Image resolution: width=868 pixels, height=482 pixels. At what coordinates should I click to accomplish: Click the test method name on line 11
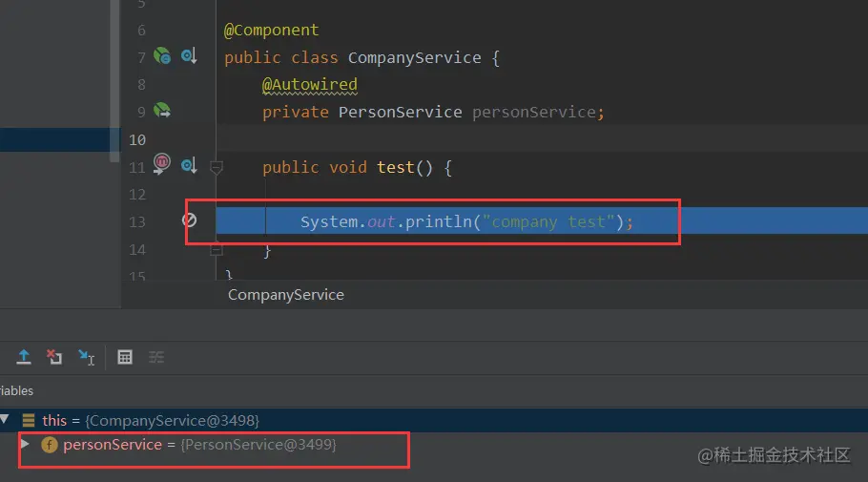pyautogui.click(x=395, y=167)
